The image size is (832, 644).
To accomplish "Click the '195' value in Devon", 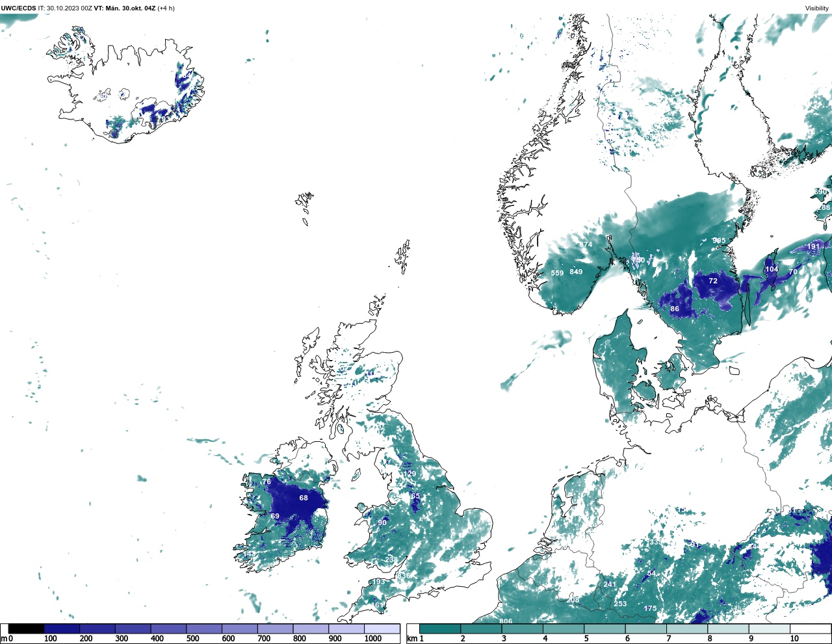I will pos(378,582).
